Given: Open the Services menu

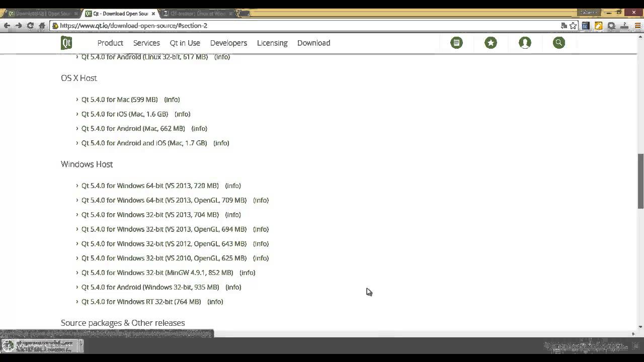Looking at the screenshot, I should click(x=146, y=43).
